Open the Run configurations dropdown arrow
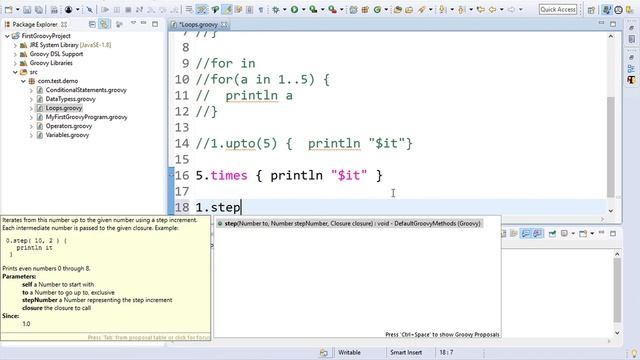 point(303,9)
